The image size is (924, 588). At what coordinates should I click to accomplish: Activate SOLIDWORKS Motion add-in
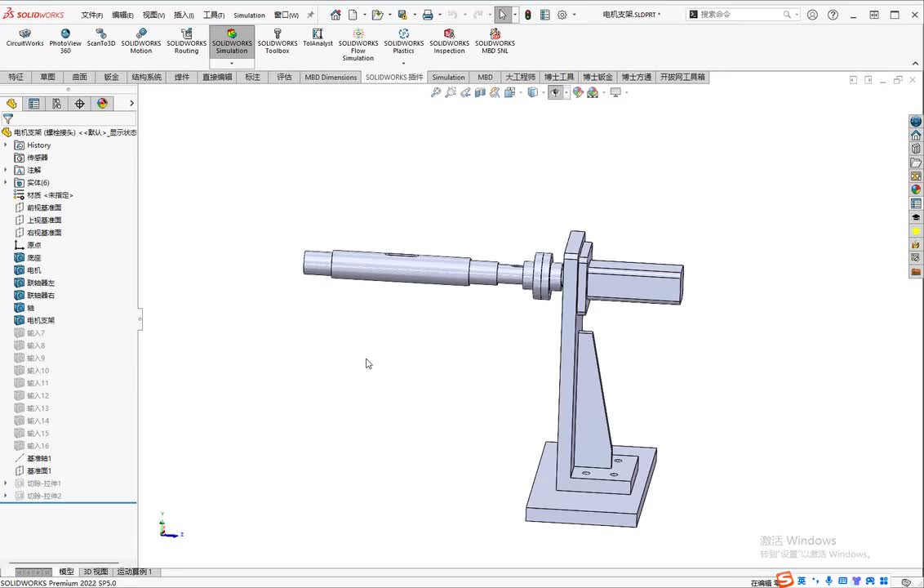(x=141, y=42)
